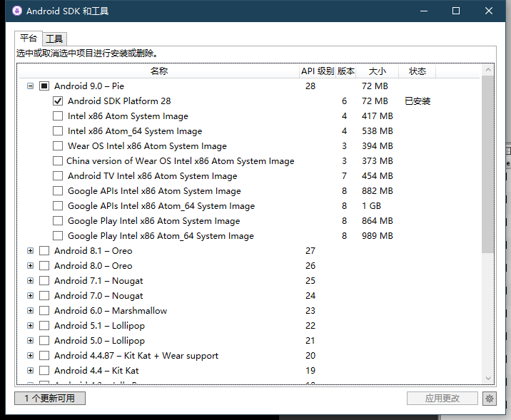The width and height of the screenshot is (511, 420).
Task: Click the 989 MB size value
Action: (377, 236)
